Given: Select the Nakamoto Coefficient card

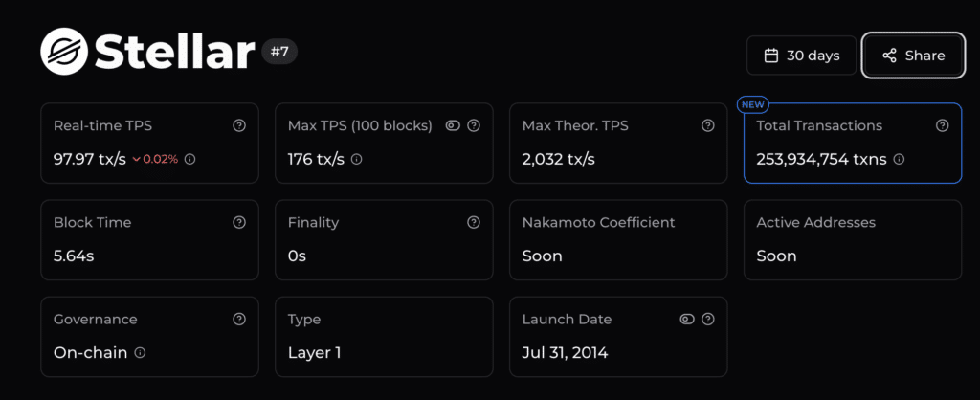Looking at the screenshot, I should click(x=617, y=239).
